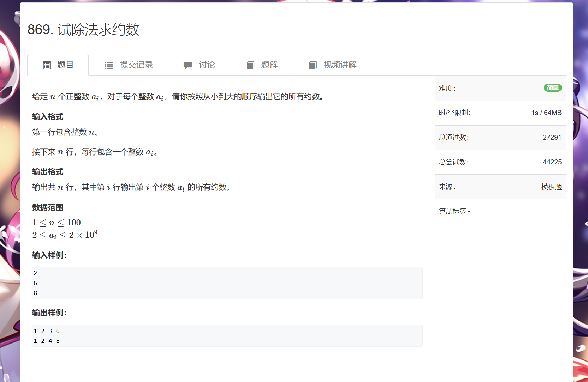
Task: Go to the 题解 tab
Action: coord(269,65)
